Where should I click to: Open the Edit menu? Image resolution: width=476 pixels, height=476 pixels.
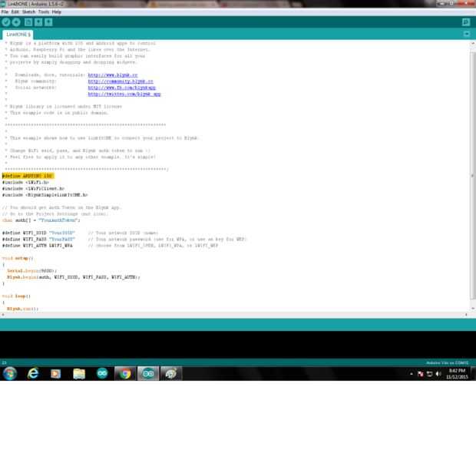tap(15, 12)
